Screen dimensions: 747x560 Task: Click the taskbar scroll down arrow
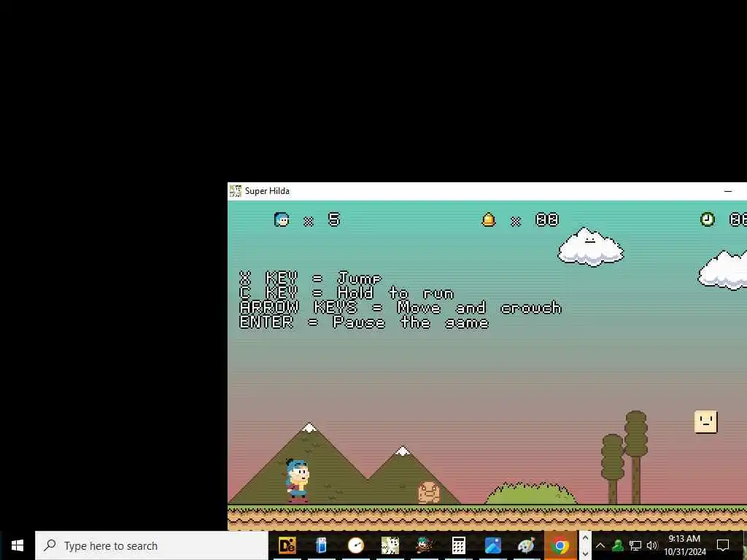pos(585,554)
